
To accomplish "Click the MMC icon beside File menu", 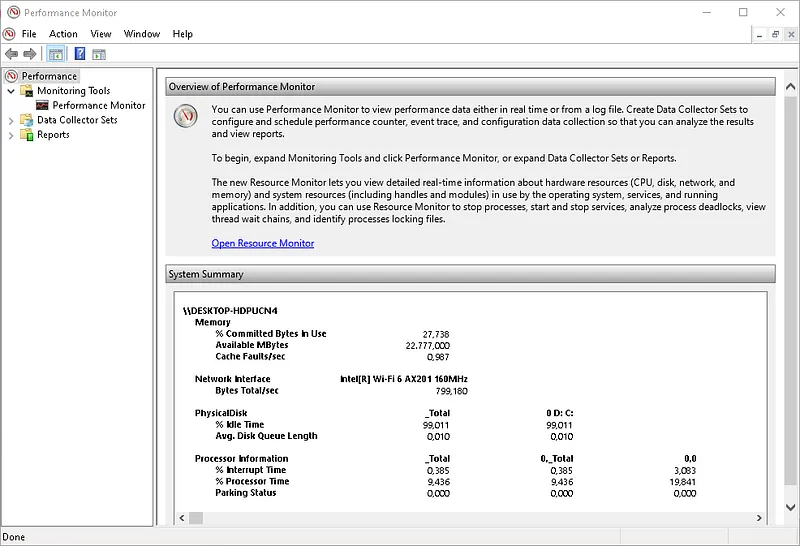I will point(9,34).
